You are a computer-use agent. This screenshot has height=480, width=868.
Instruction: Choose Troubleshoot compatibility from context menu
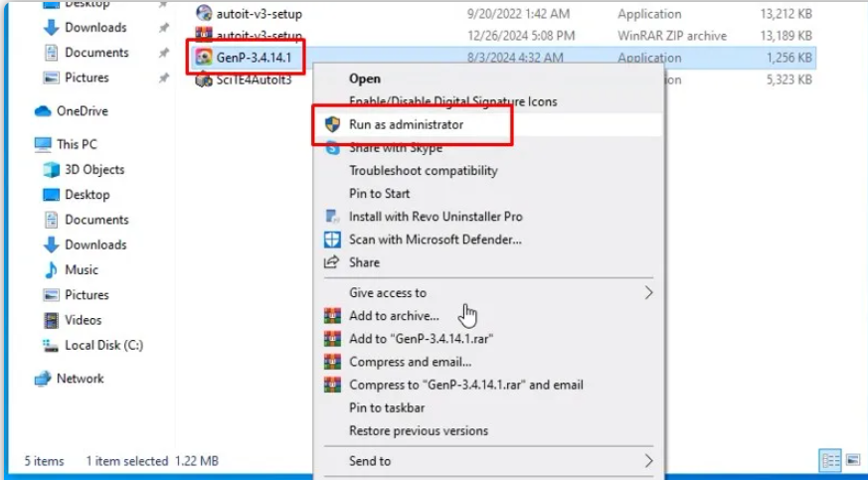coord(423,171)
